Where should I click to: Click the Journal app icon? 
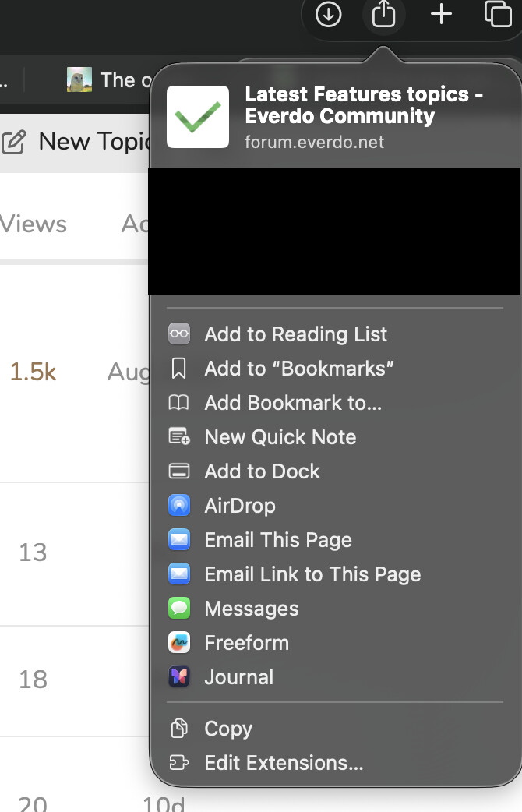(x=179, y=677)
